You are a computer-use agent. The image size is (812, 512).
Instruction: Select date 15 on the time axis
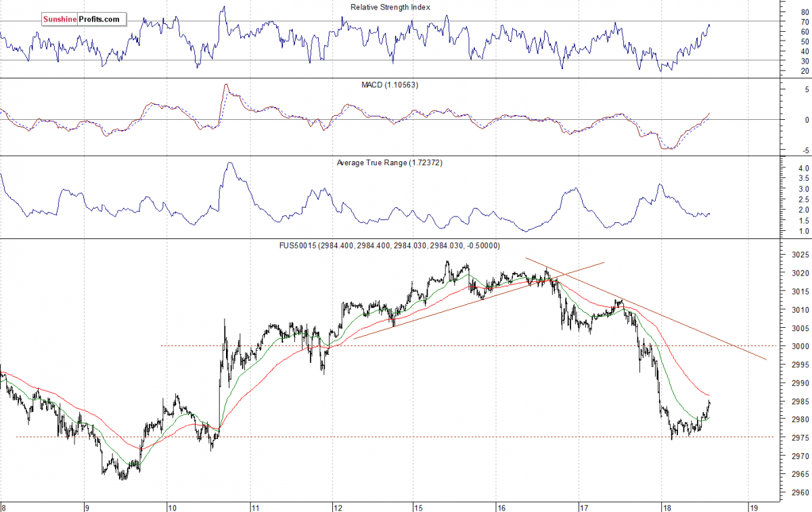419,506
